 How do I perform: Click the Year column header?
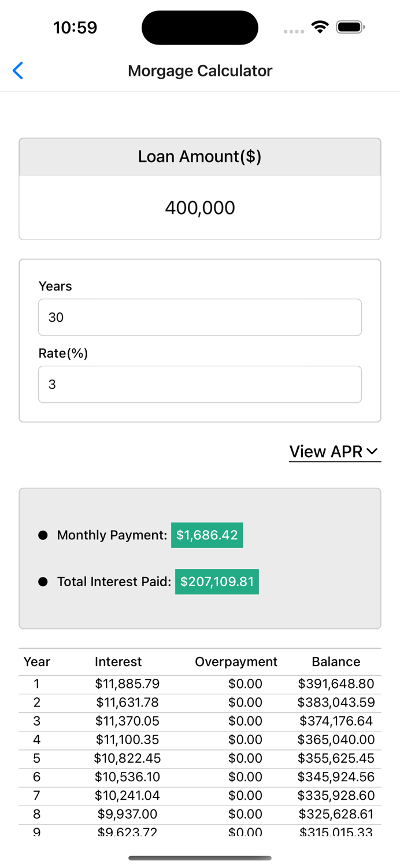tap(36, 661)
